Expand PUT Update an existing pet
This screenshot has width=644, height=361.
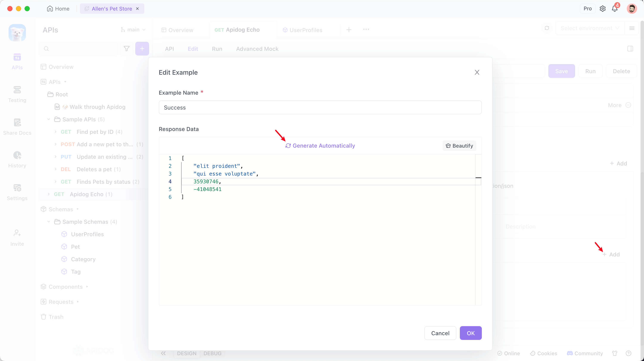point(56,157)
